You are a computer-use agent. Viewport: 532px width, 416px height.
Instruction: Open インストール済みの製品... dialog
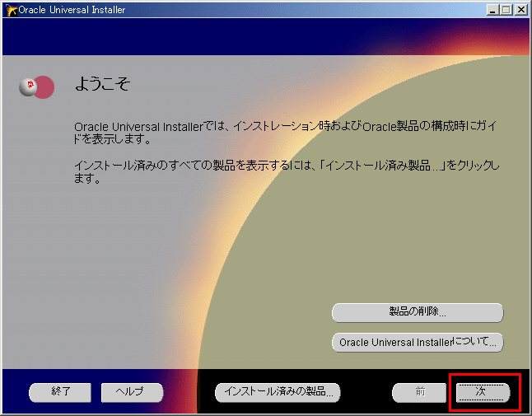(x=278, y=392)
